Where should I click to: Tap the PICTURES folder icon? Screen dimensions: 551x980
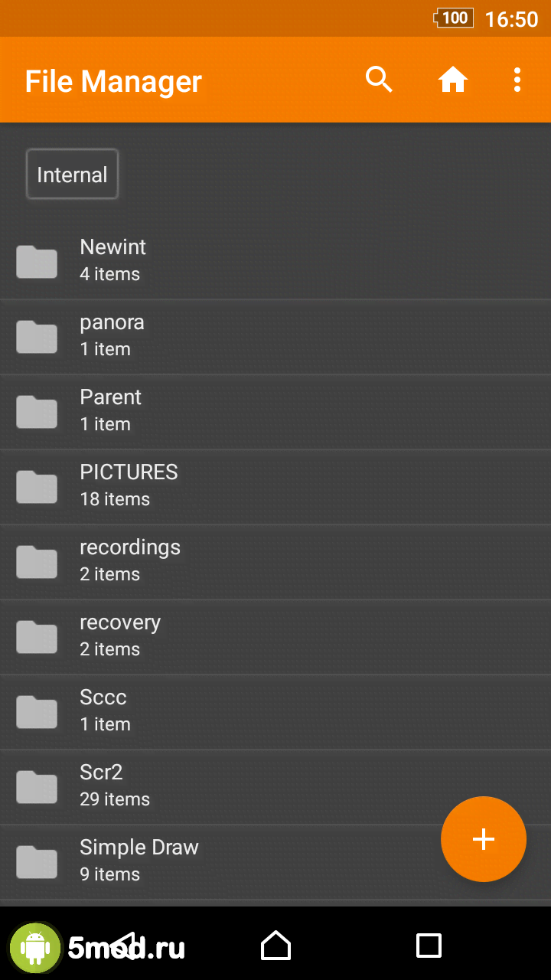tap(37, 486)
